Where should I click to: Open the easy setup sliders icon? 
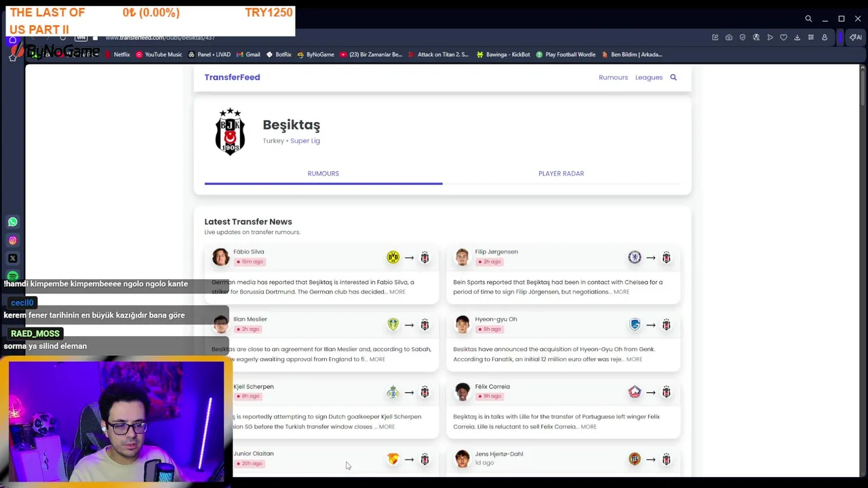[810, 37]
